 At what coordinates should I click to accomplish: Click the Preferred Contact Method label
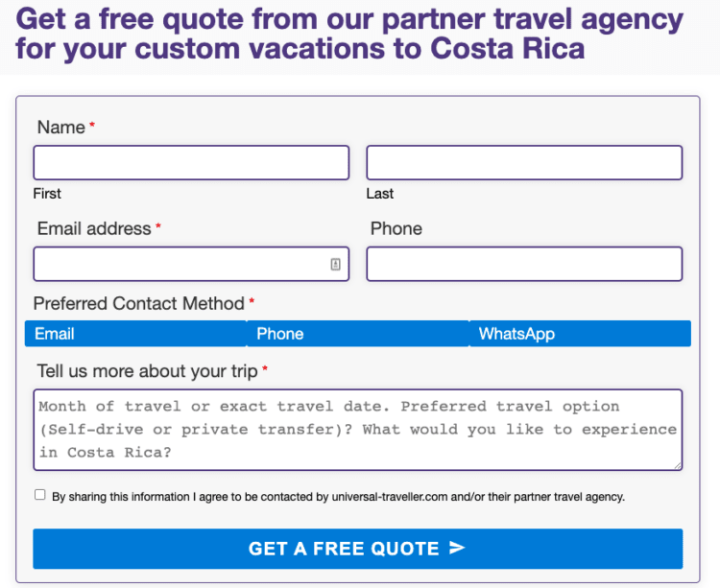pos(138,303)
